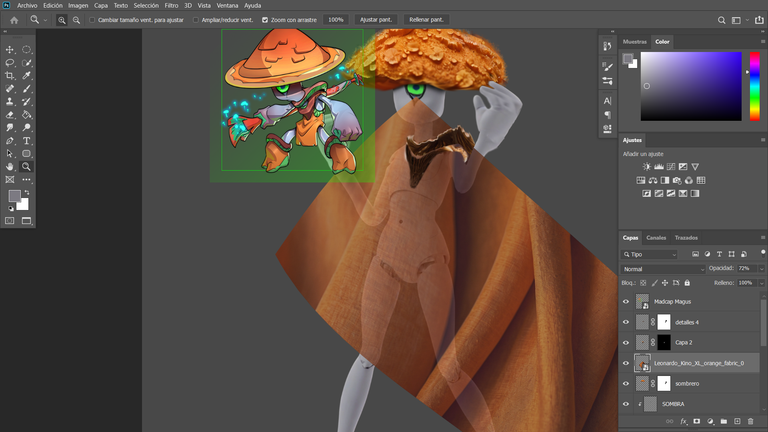The image size is (768, 432).
Task: Click the 100% zoom button
Action: (x=336, y=20)
